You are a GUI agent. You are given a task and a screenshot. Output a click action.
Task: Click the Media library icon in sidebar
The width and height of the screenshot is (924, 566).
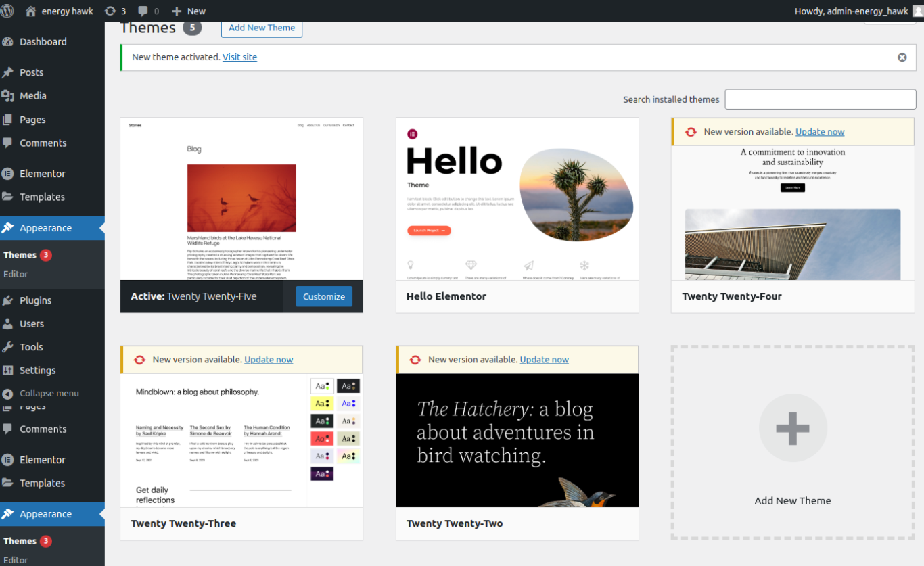coord(8,96)
